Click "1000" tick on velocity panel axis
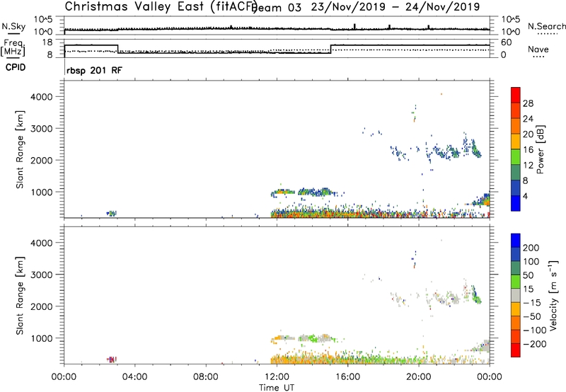Image resolution: width=566 pixels, height=392 pixels. click(x=42, y=338)
